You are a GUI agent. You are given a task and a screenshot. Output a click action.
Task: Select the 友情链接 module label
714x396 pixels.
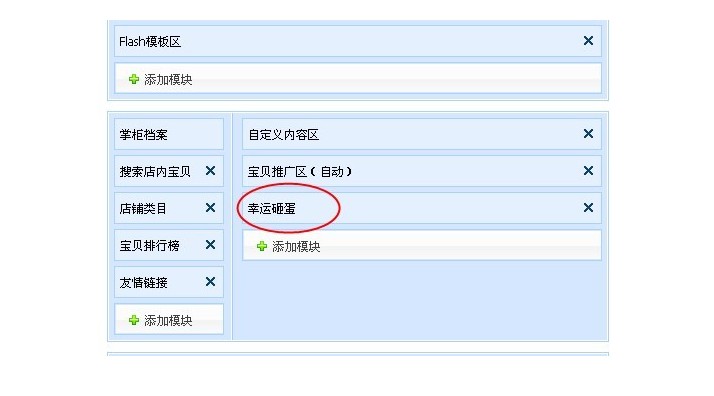pos(143,283)
